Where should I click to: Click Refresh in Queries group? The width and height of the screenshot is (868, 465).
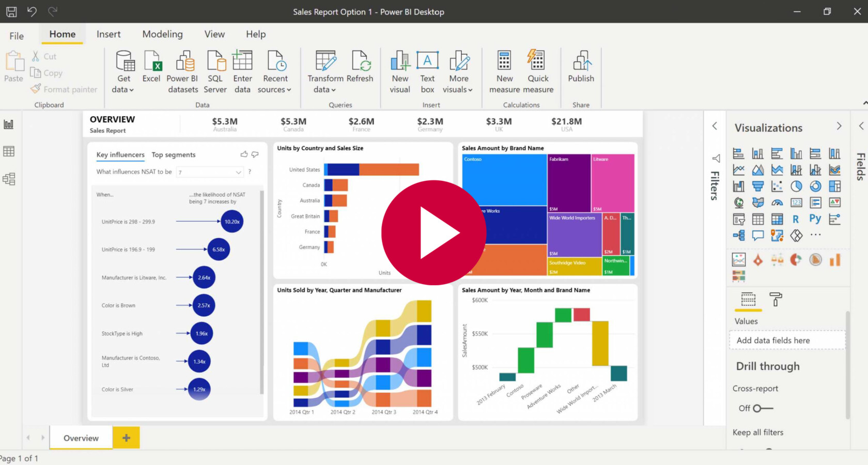(x=360, y=67)
